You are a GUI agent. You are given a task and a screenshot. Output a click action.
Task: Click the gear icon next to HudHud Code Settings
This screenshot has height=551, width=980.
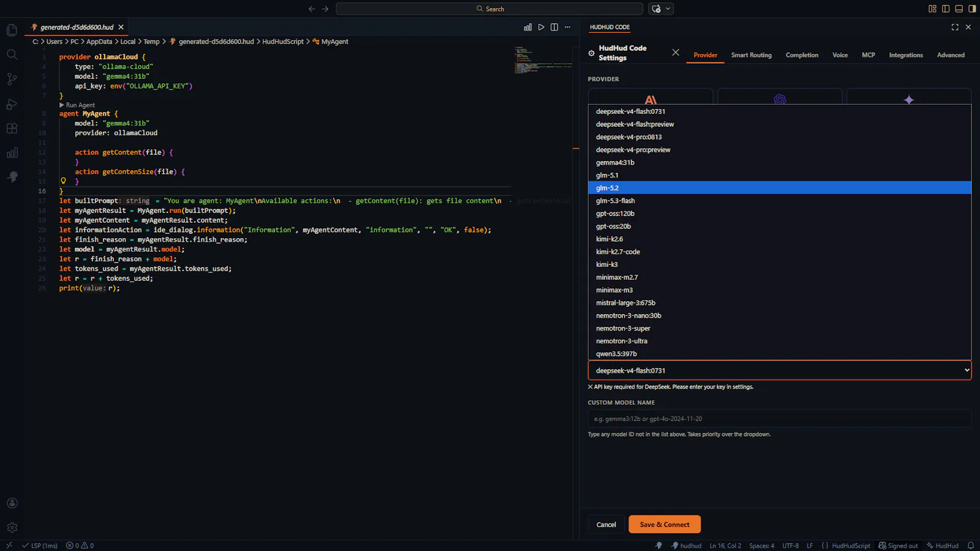pos(591,53)
